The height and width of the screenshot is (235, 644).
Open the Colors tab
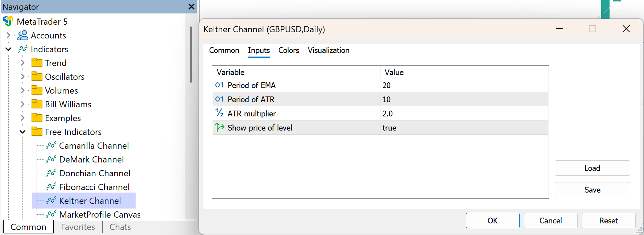(x=289, y=50)
